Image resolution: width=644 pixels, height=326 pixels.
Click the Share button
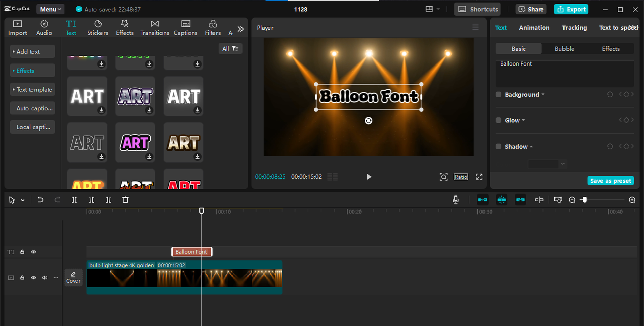click(x=531, y=9)
